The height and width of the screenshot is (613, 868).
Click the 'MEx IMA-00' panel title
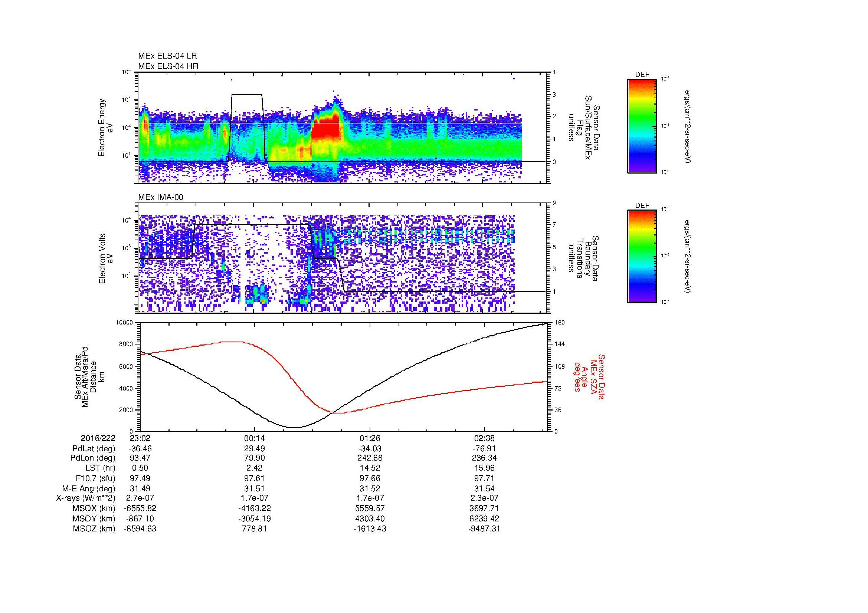pos(161,197)
